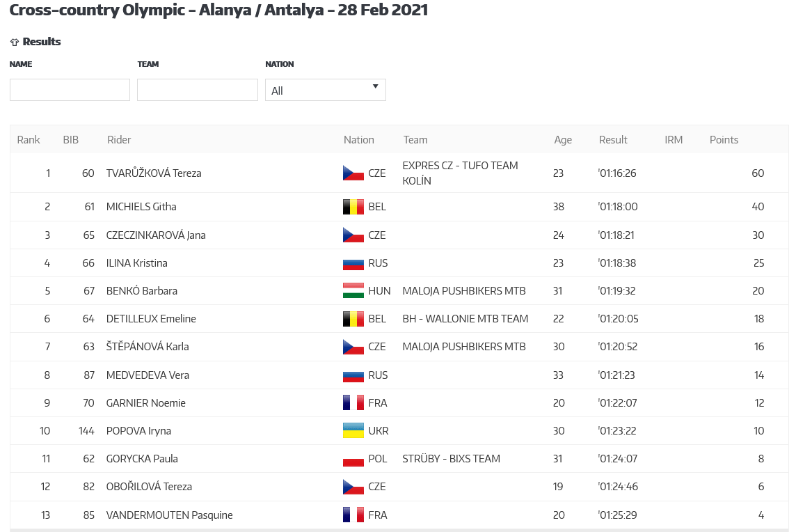Click the Hungarian flag for BENKÓ Barbara
The width and height of the screenshot is (812, 532).
[353, 291]
